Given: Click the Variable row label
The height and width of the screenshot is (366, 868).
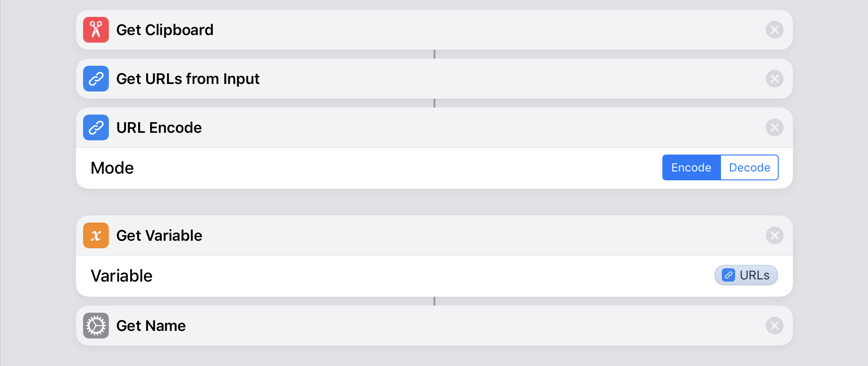Looking at the screenshot, I should point(121,276).
